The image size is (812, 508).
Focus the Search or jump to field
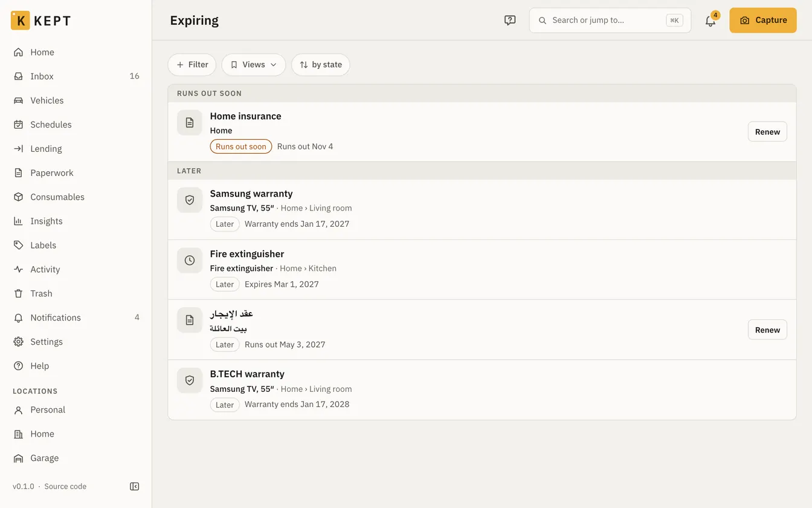tap(610, 21)
